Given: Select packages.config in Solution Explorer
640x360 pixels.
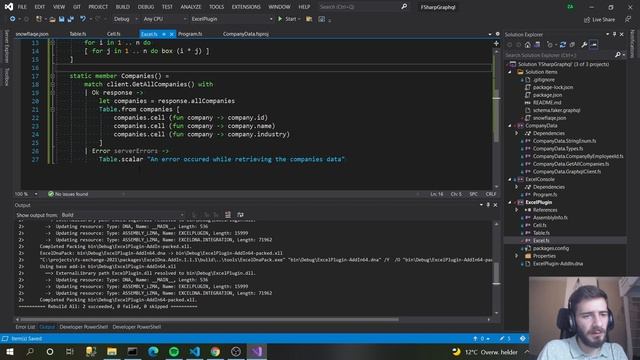Looking at the screenshot, I should pos(550,248).
